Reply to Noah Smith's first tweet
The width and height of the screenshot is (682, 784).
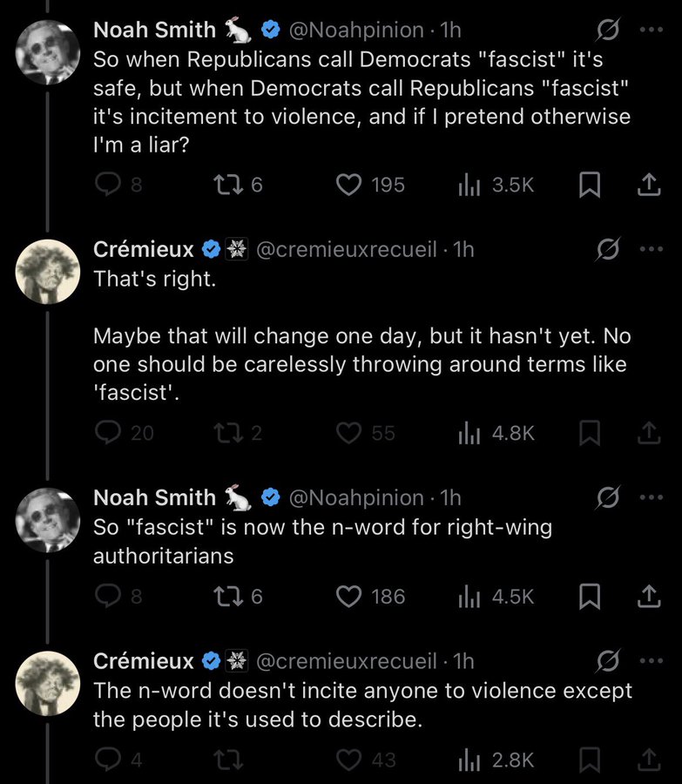(106, 185)
